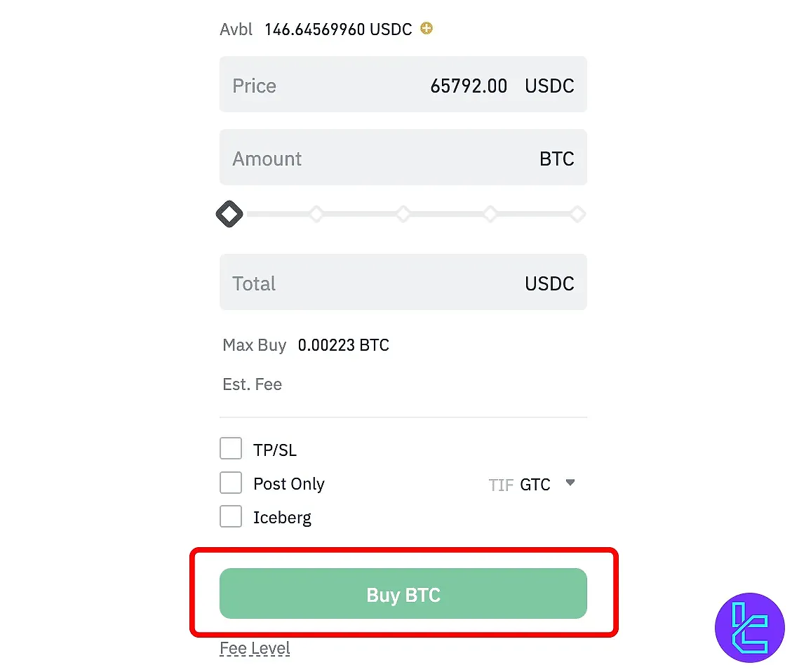Click the USDC label in Price field

[x=549, y=85]
